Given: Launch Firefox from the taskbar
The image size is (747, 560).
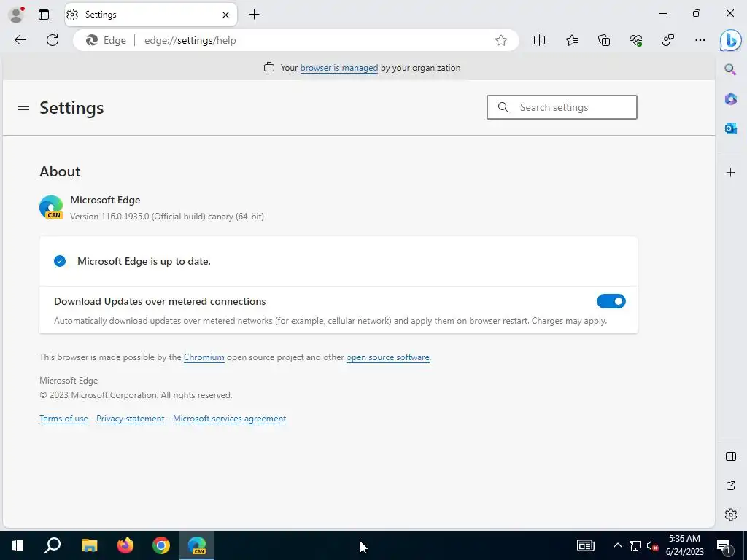Looking at the screenshot, I should tap(125, 545).
